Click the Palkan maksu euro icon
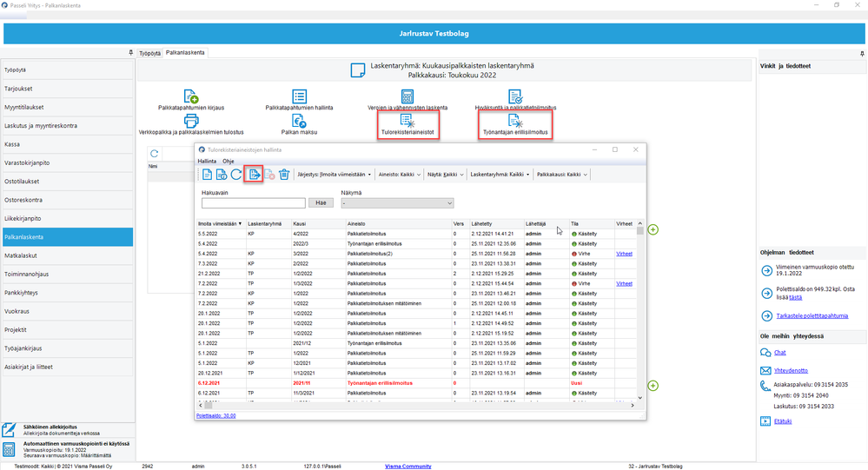 coord(299,121)
